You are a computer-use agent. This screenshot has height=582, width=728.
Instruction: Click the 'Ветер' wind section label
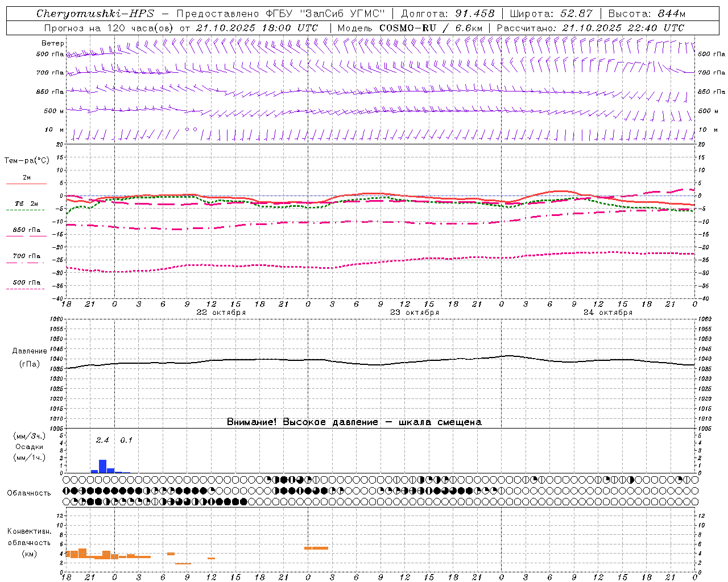tap(53, 43)
